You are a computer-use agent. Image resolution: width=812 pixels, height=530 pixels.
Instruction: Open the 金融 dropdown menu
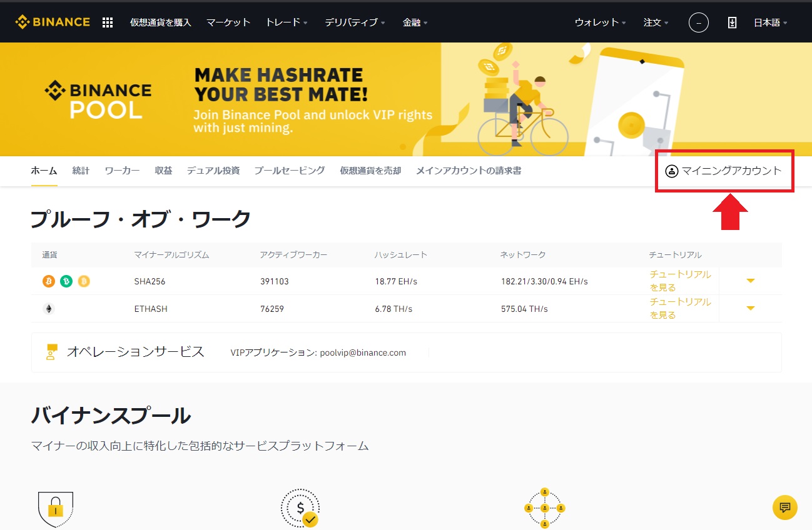(415, 22)
